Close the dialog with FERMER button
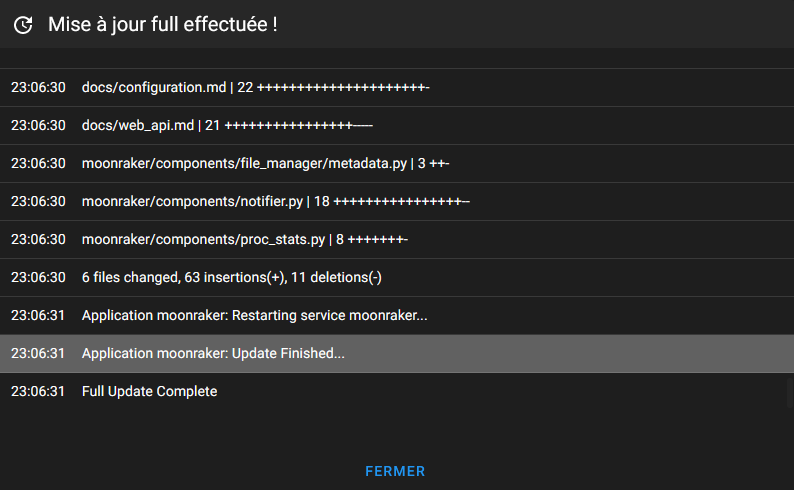794x490 pixels. click(395, 471)
